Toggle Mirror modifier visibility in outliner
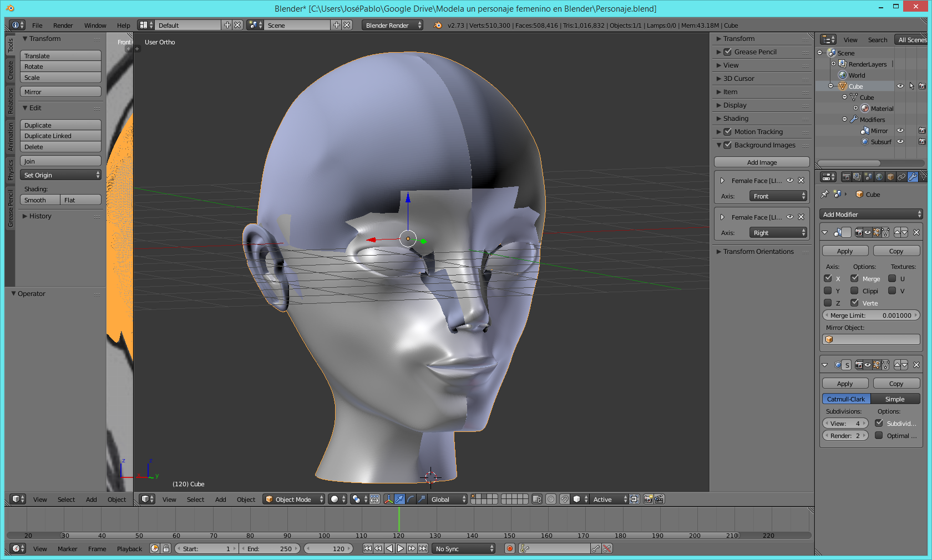932x560 pixels. (900, 131)
